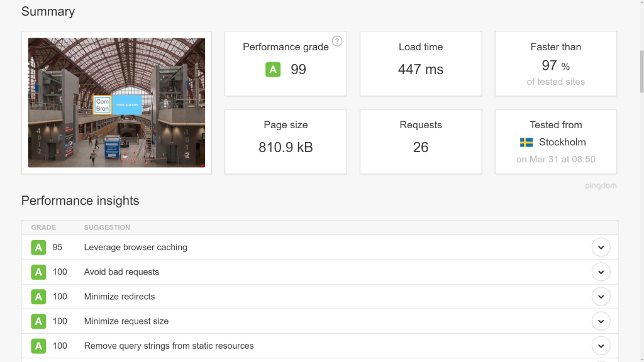Click the Load time 447 ms card
The width and height of the screenshot is (644, 362).
tap(421, 63)
